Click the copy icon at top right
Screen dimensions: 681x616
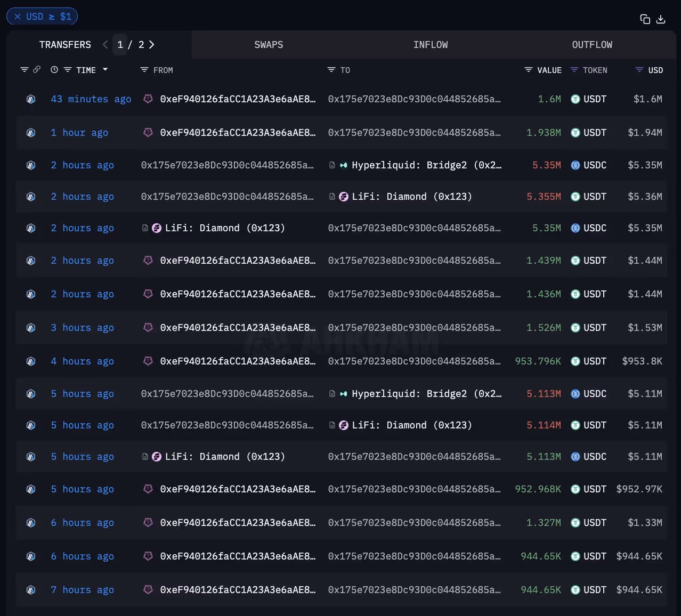pyautogui.click(x=644, y=19)
